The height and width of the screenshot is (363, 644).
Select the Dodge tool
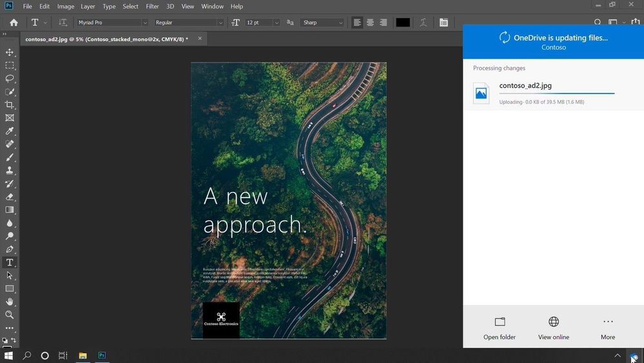click(x=10, y=236)
